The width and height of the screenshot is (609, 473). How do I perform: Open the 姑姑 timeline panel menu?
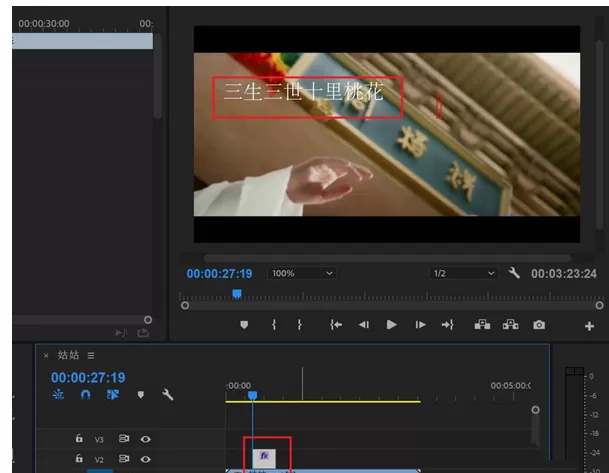pyautogui.click(x=91, y=355)
